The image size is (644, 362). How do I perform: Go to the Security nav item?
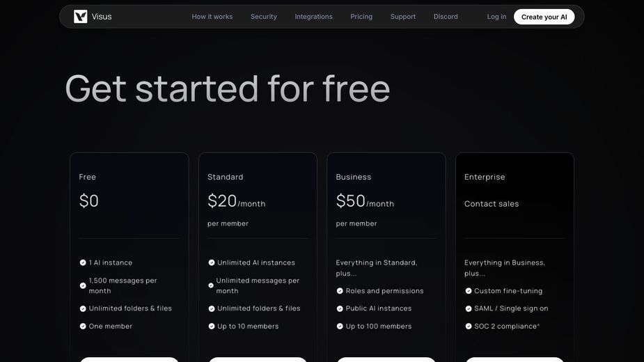tap(264, 17)
